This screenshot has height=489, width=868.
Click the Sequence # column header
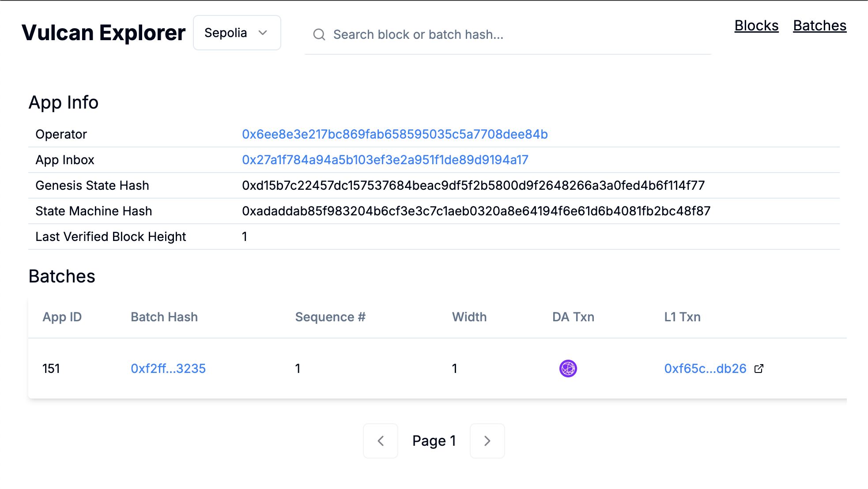[330, 317]
